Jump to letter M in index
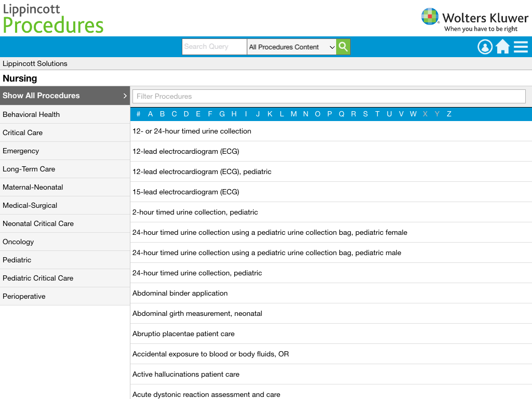The width and height of the screenshot is (532, 399). pos(294,114)
